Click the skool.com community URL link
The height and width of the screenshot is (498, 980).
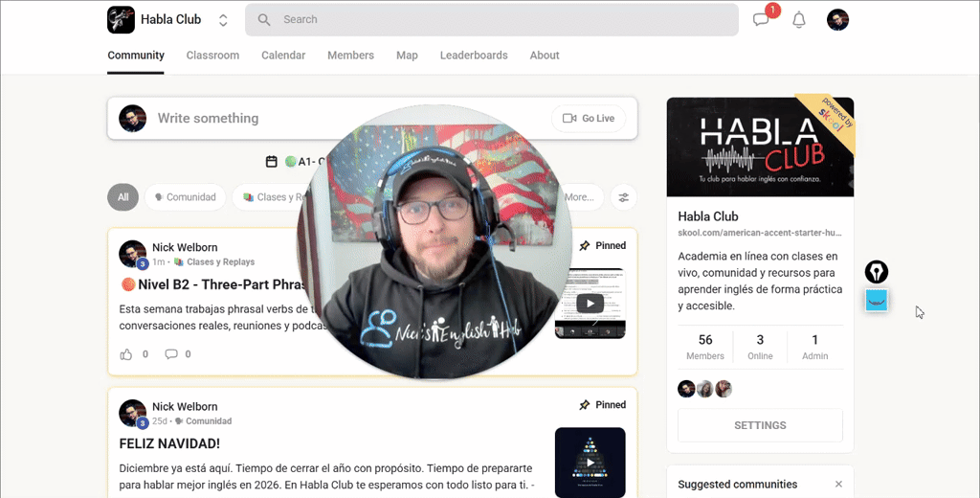(x=760, y=233)
